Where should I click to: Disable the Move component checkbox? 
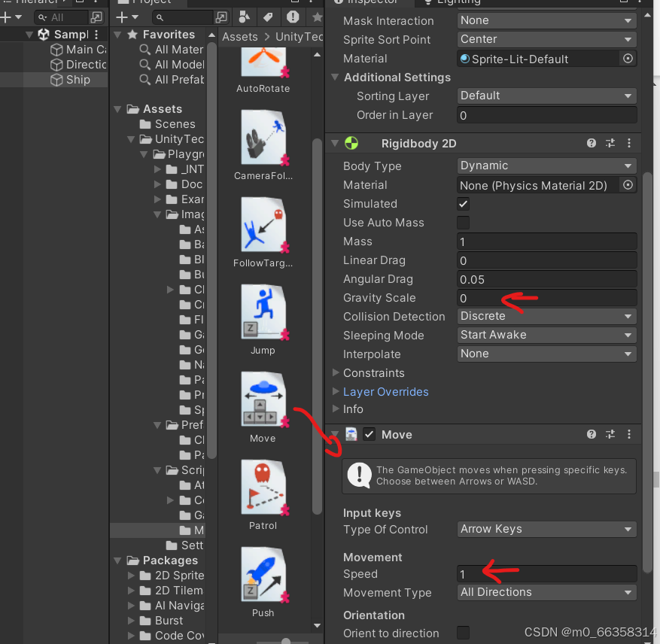click(x=370, y=434)
